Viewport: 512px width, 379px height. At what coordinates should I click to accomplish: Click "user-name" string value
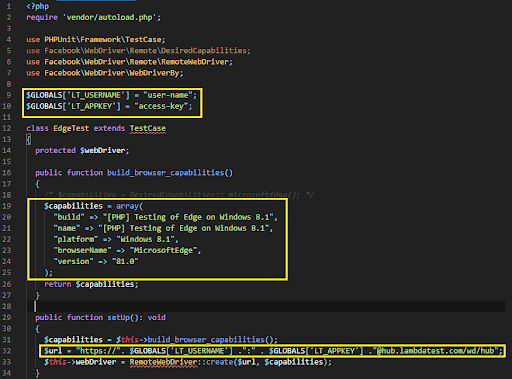[168, 95]
